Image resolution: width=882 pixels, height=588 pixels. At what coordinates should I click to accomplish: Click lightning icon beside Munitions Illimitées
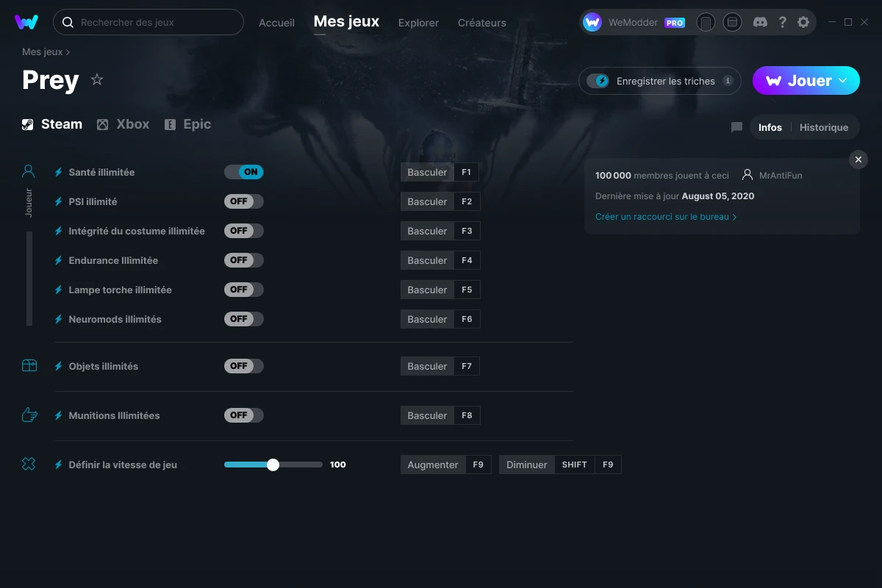pyautogui.click(x=59, y=415)
